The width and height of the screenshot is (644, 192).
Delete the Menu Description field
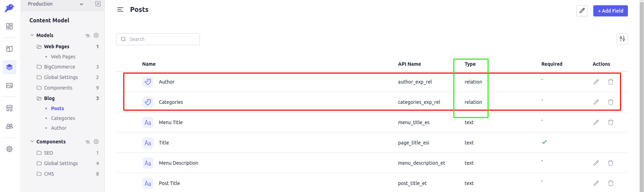(611, 163)
